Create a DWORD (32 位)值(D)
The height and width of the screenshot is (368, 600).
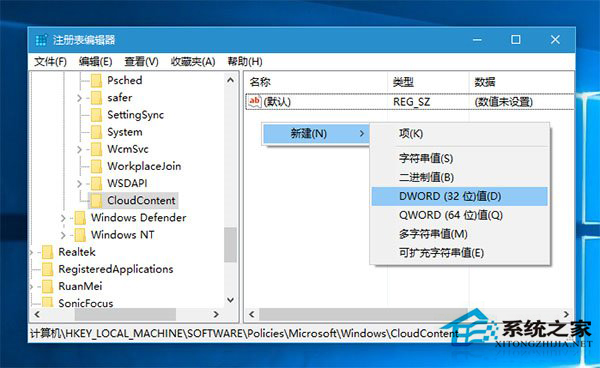click(460, 196)
